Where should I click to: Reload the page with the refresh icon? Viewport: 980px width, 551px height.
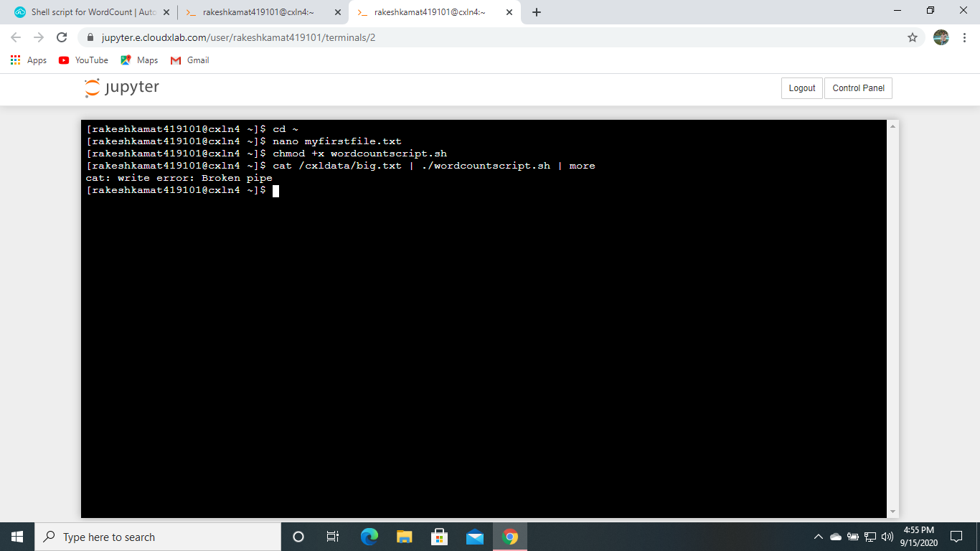coord(62,37)
